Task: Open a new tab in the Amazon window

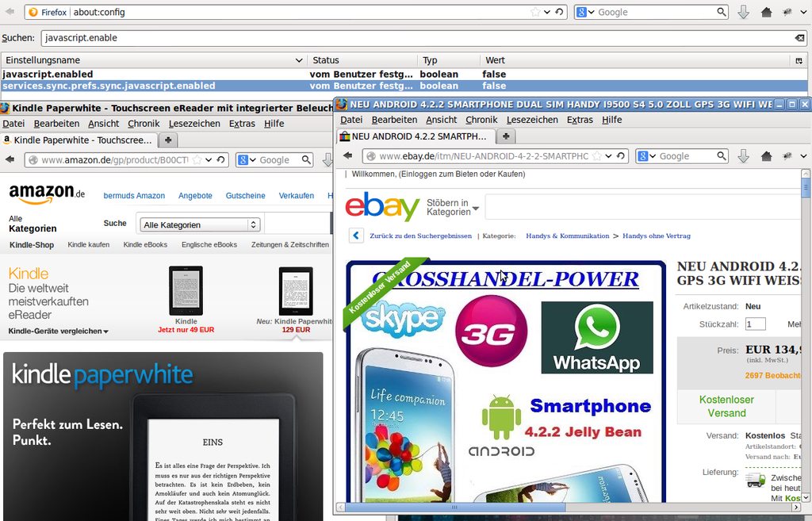Action: click(168, 140)
